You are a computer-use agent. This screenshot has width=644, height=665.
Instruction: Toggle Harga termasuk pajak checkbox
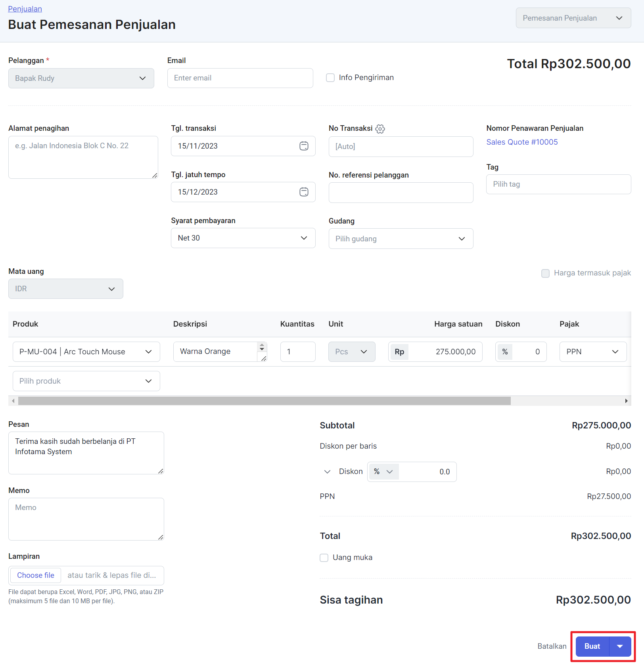click(x=545, y=273)
